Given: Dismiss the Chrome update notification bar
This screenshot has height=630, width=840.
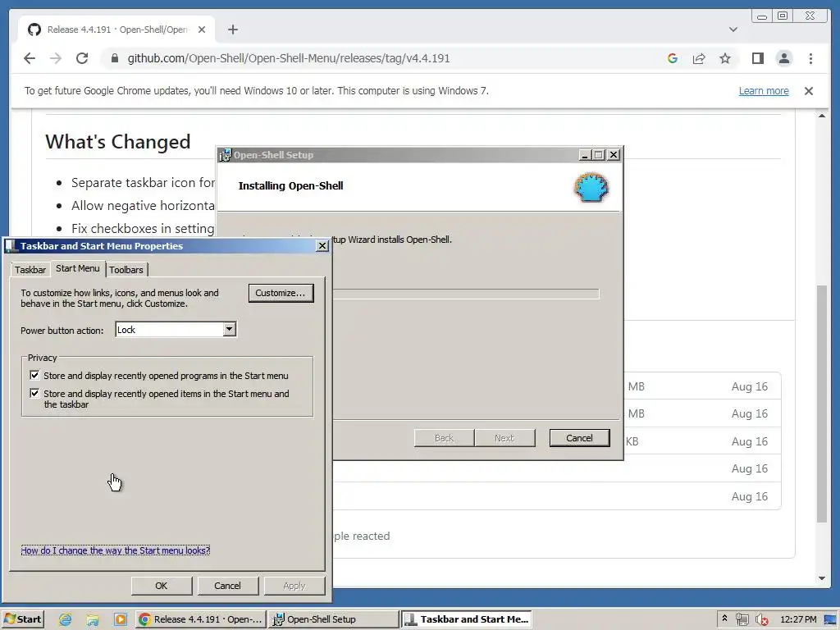Looking at the screenshot, I should (808, 91).
